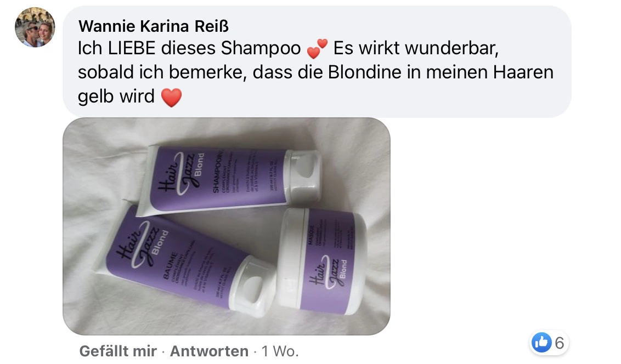The image size is (621, 364).
Task: Open the 1 Wo. timestamp link
Action: tap(280, 351)
